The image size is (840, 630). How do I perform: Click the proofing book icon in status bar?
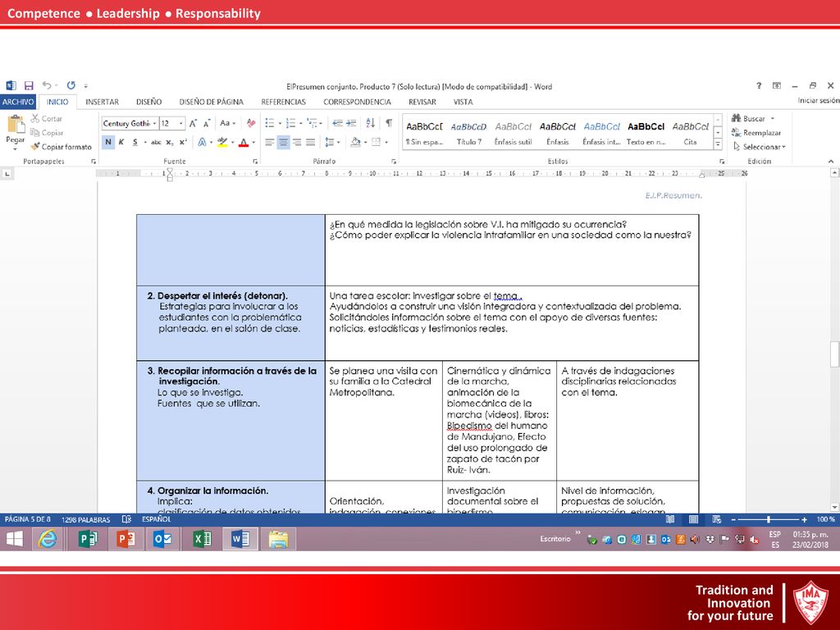click(x=126, y=519)
